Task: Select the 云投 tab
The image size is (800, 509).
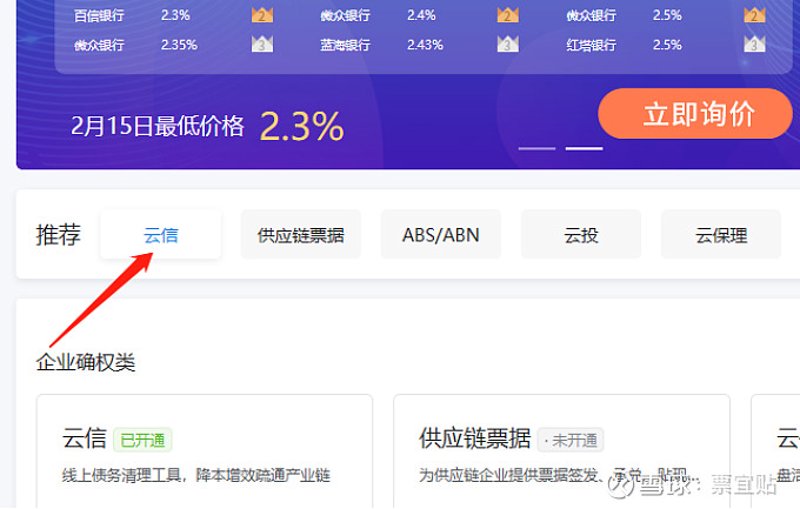Action: click(x=581, y=235)
